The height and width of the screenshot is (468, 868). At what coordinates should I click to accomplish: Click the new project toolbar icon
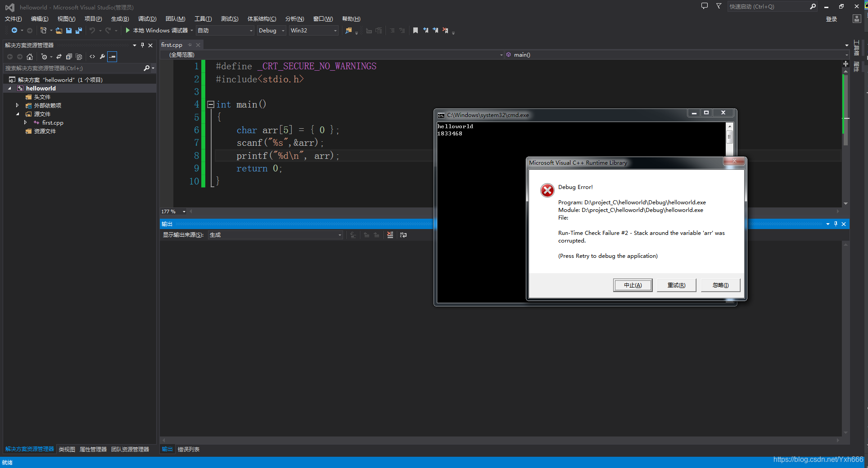43,31
